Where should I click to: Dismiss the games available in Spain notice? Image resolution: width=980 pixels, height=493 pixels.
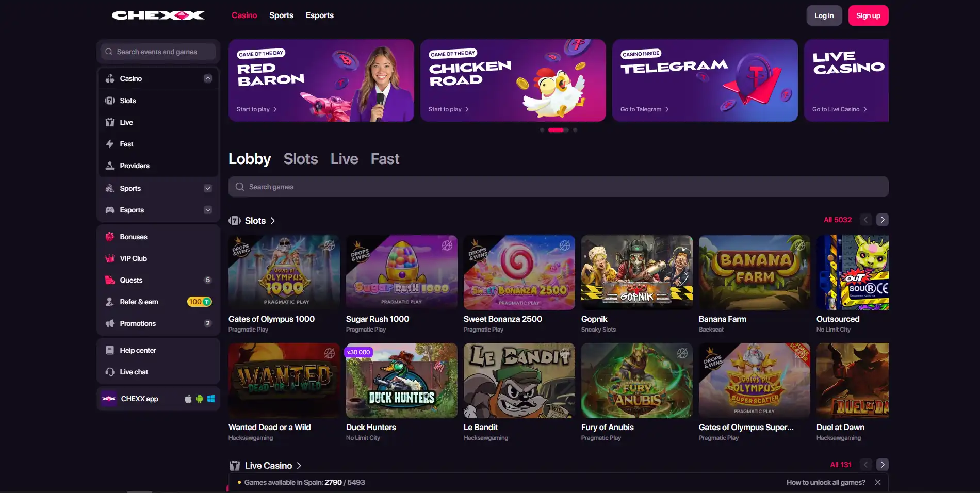(878, 482)
